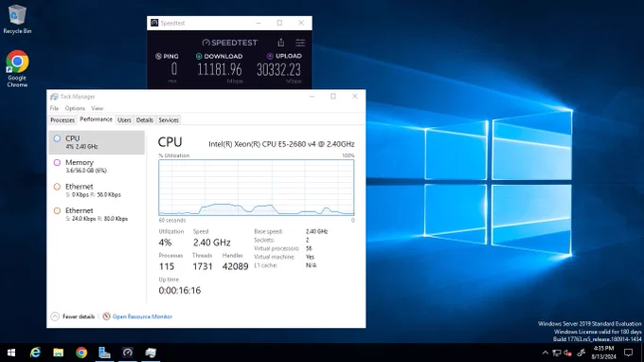The width and height of the screenshot is (644, 362).
Task: Click the speed value 2.40 GHz
Action: pos(211,242)
